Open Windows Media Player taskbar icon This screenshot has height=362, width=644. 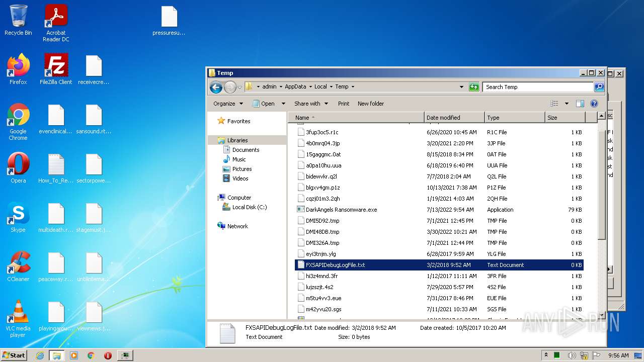pos(74,355)
